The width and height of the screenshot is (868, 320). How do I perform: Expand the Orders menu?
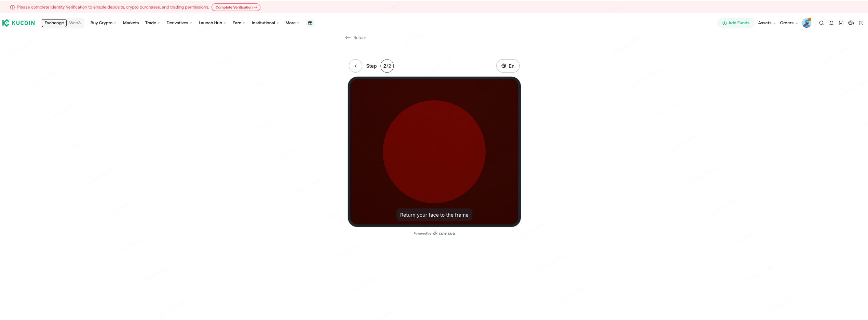(x=789, y=23)
